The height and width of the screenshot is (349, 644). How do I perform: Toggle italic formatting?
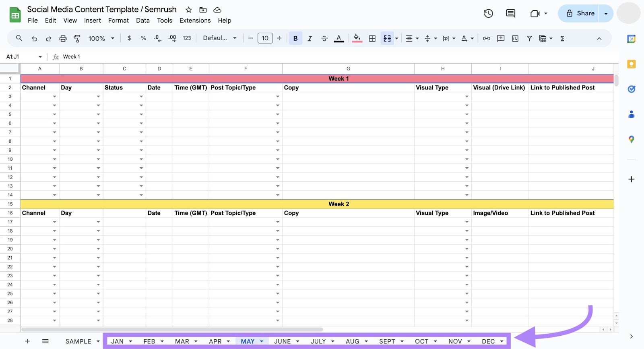tap(310, 38)
